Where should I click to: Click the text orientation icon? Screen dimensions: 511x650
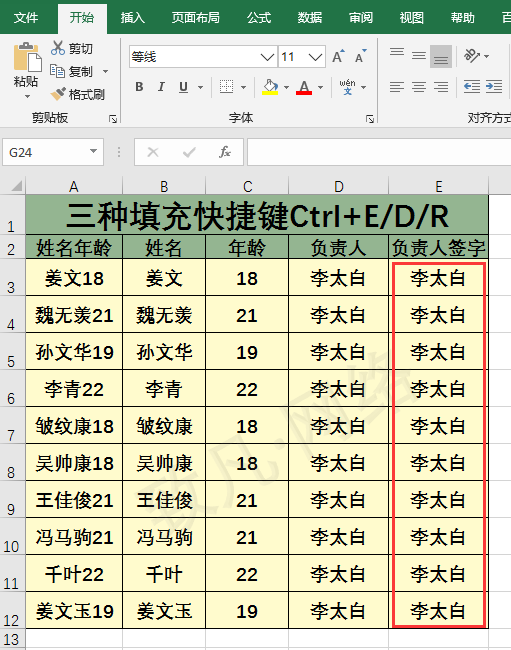pos(472,56)
